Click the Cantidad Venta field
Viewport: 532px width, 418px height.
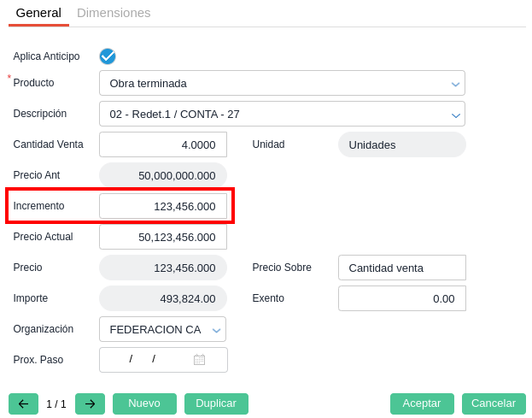click(163, 144)
